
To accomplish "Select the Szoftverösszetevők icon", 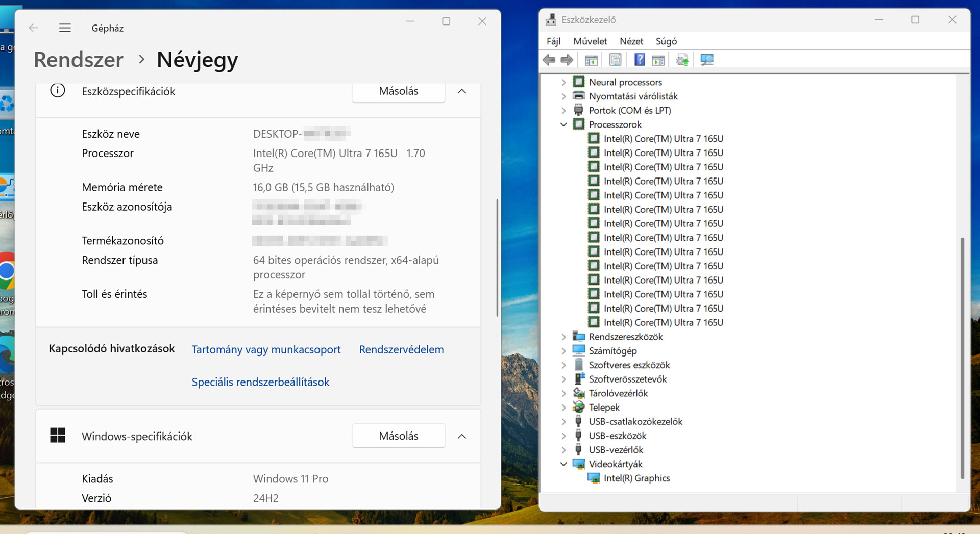I will tap(579, 379).
